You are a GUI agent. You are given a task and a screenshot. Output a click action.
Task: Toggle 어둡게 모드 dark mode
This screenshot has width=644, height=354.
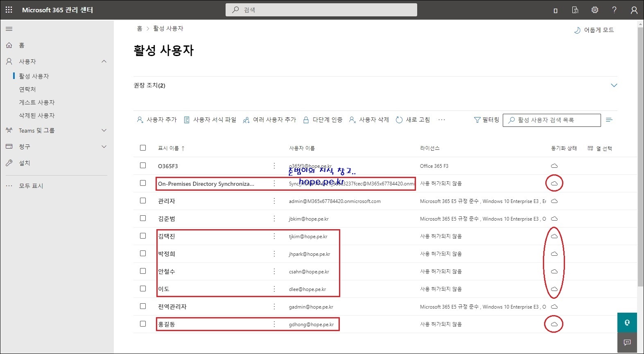click(x=594, y=30)
